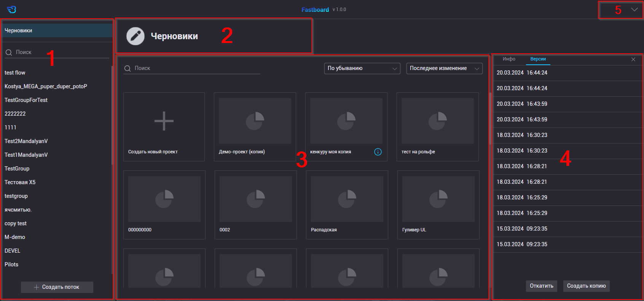Select first version 15.03.2024 09:23:35
644x301 pixels.
(568, 229)
